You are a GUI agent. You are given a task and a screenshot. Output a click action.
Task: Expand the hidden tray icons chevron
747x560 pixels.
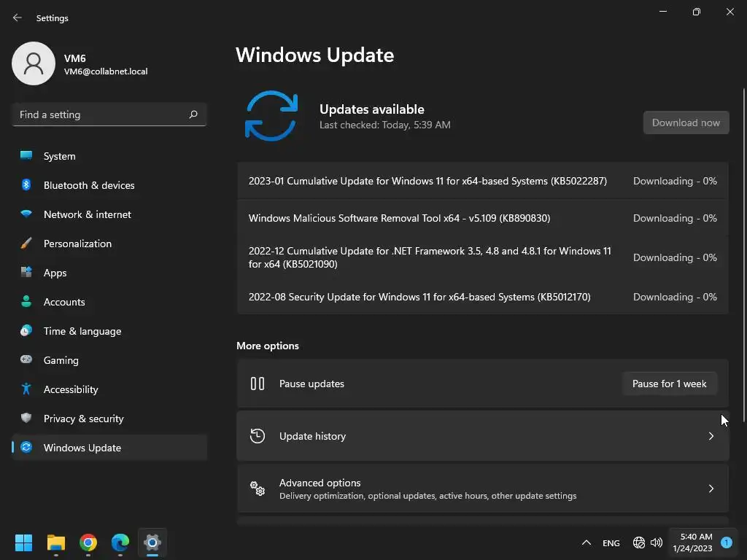[587, 542]
